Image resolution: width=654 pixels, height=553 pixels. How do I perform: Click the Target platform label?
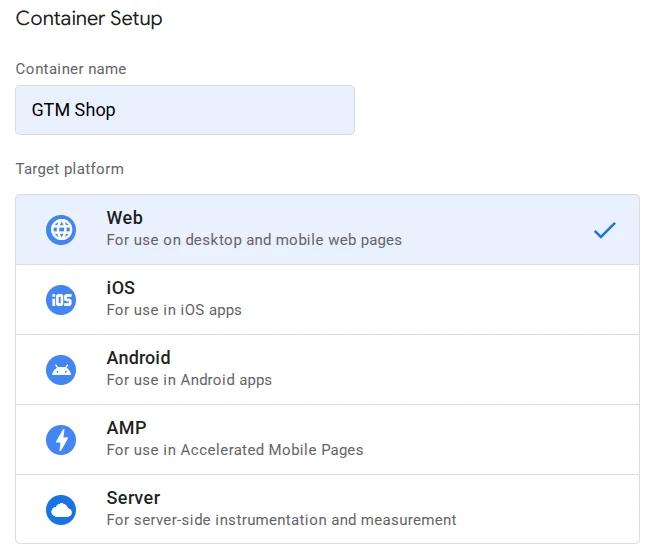pyautogui.click(x=70, y=169)
